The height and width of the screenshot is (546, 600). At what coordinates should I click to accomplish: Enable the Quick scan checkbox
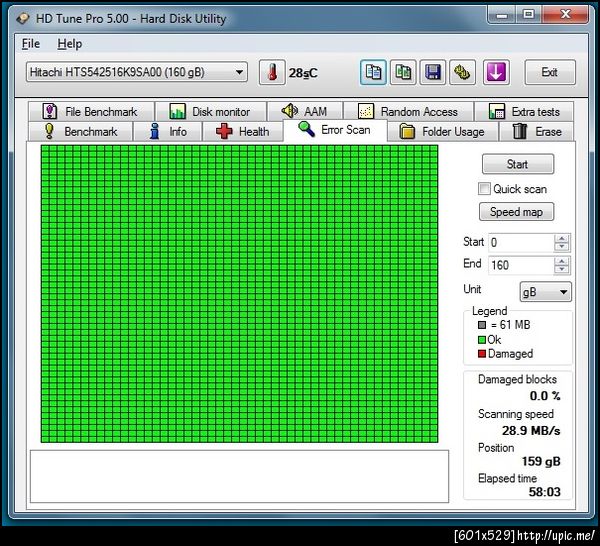484,189
